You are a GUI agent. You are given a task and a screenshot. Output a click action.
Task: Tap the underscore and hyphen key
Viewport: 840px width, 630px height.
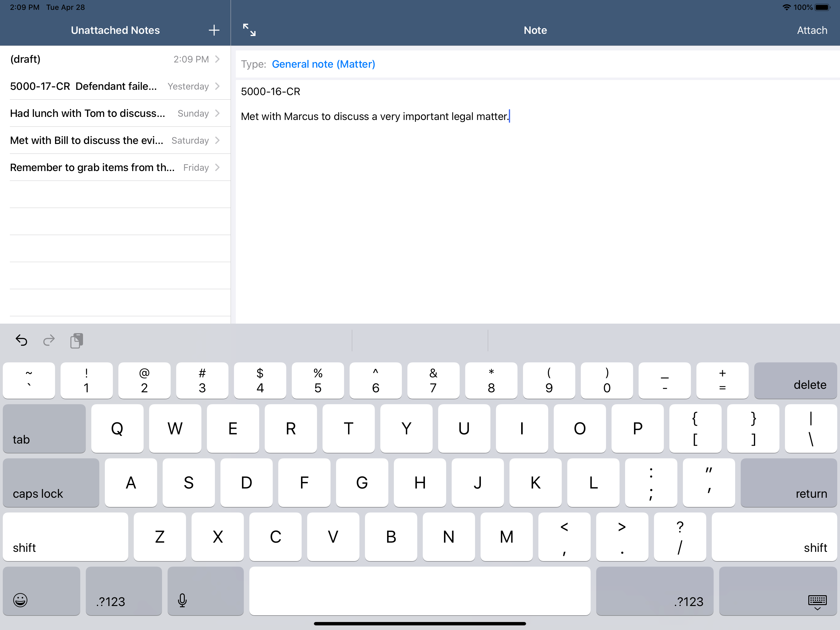click(x=664, y=380)
